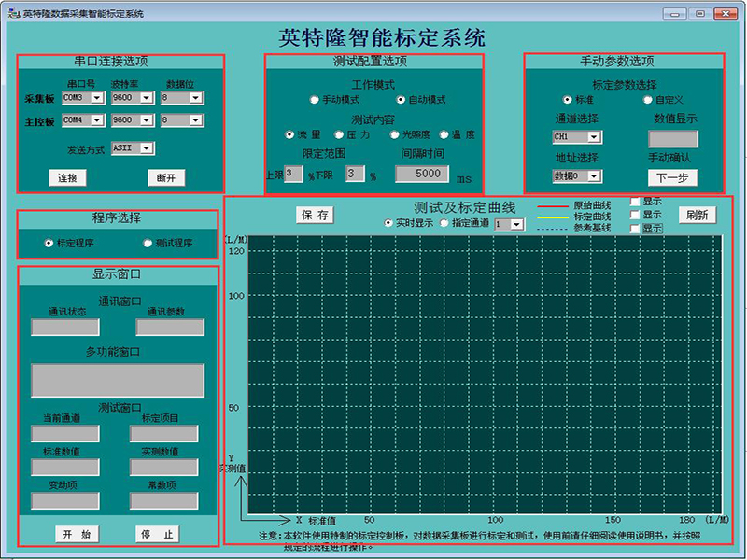747x560 pixels.
Task: Choose 压力 as the test content
Action: [x=340, y=135]
